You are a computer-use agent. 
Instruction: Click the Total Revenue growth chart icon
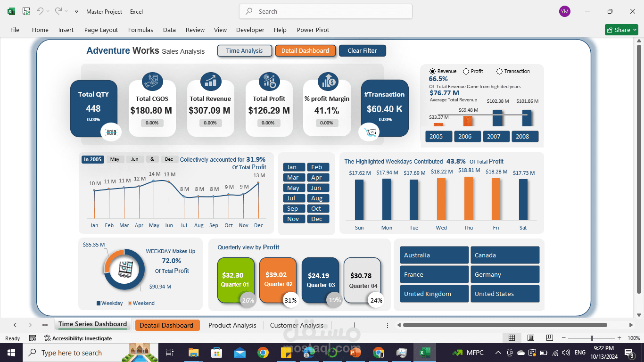(211, 81)
